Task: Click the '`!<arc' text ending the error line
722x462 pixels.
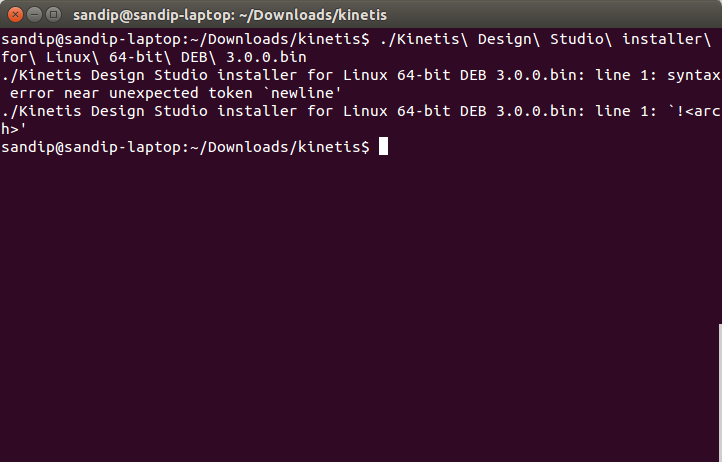Action: point(692,111)
